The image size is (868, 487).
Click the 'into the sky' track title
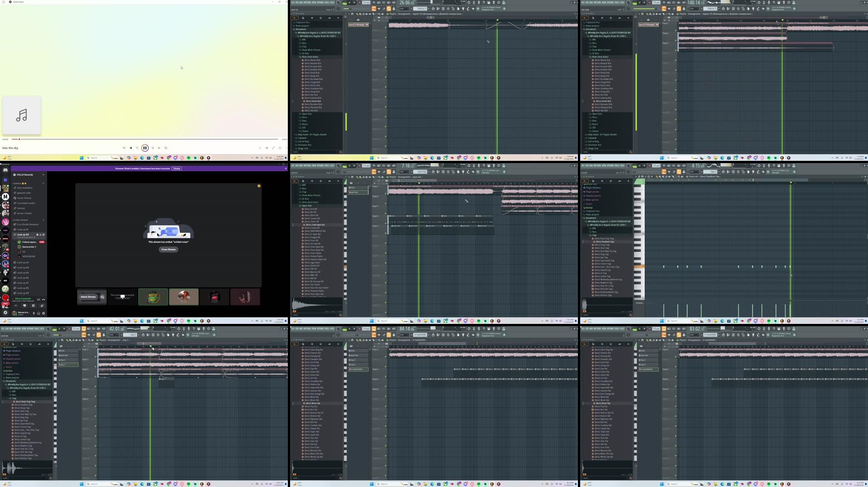tap(10, 148)
